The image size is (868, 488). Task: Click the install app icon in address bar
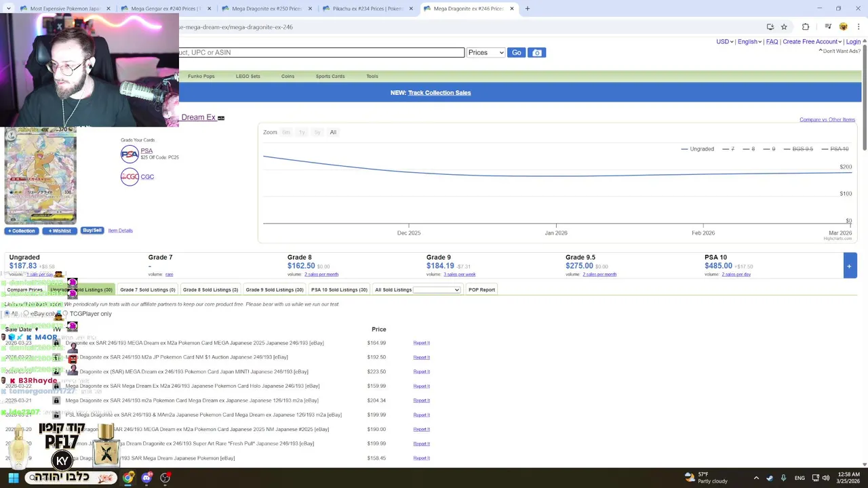(x=770, y=26)
